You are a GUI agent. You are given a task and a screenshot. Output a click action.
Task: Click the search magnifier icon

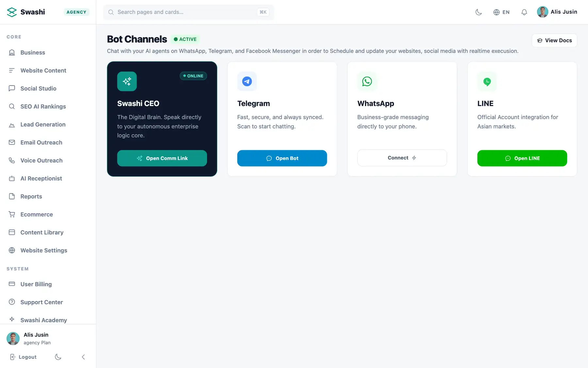111,12
